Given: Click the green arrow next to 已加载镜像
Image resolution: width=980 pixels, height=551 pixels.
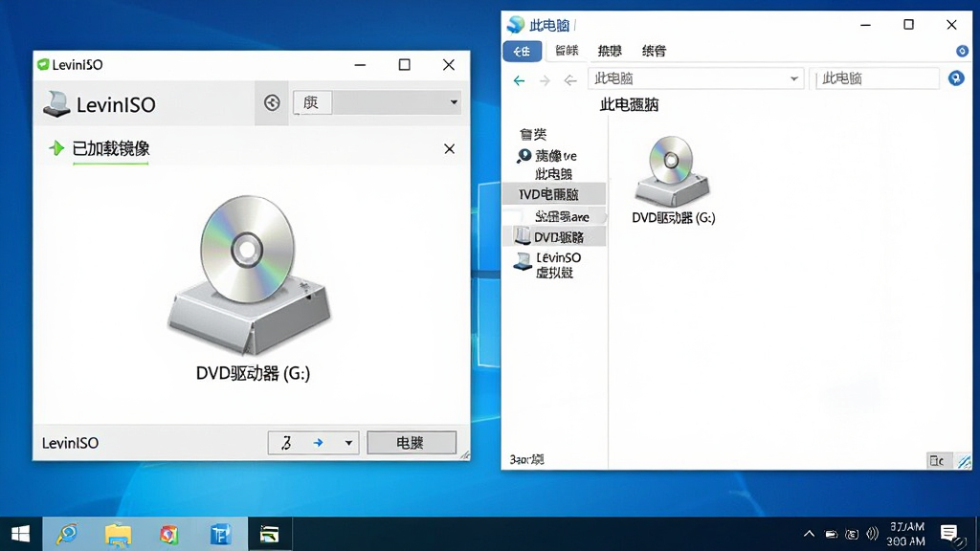Looking at the screenshot, I should pyautogui.click(x=56, y=148).
